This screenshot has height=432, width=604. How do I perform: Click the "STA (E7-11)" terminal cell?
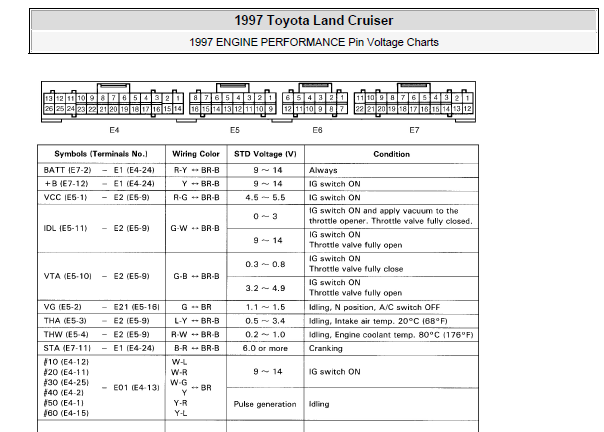67,348
